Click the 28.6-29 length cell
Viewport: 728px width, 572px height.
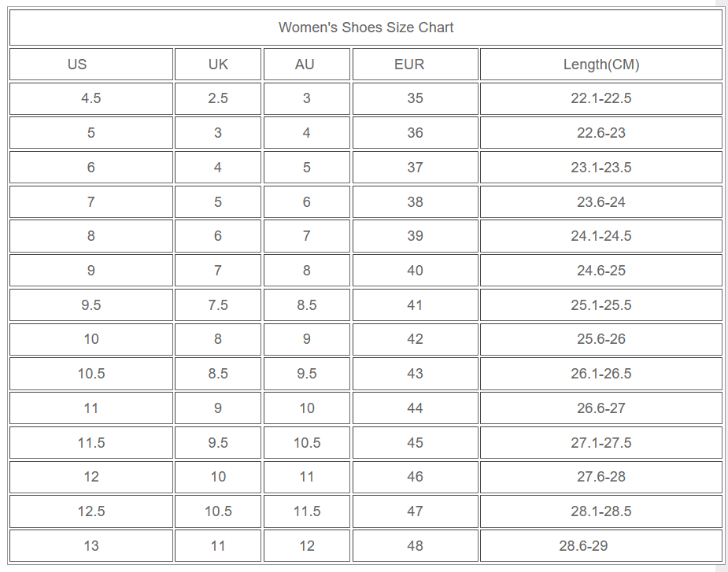tap(583, 546)
